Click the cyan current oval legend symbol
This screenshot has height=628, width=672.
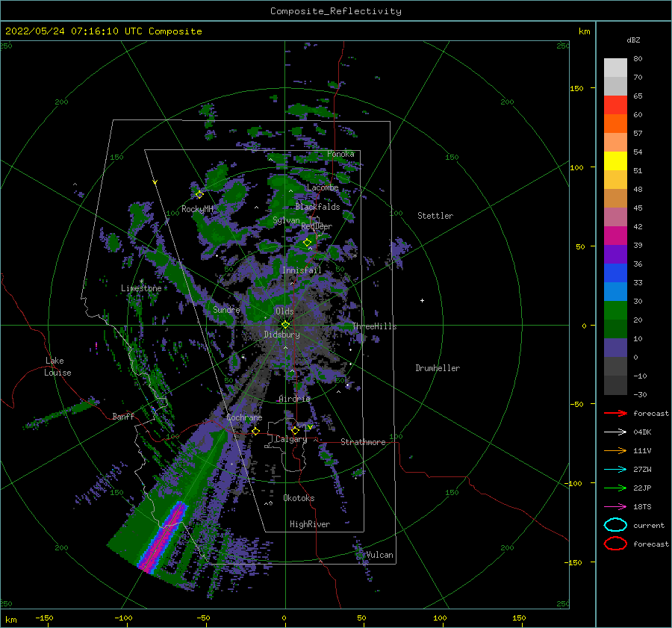coord(615,525)
